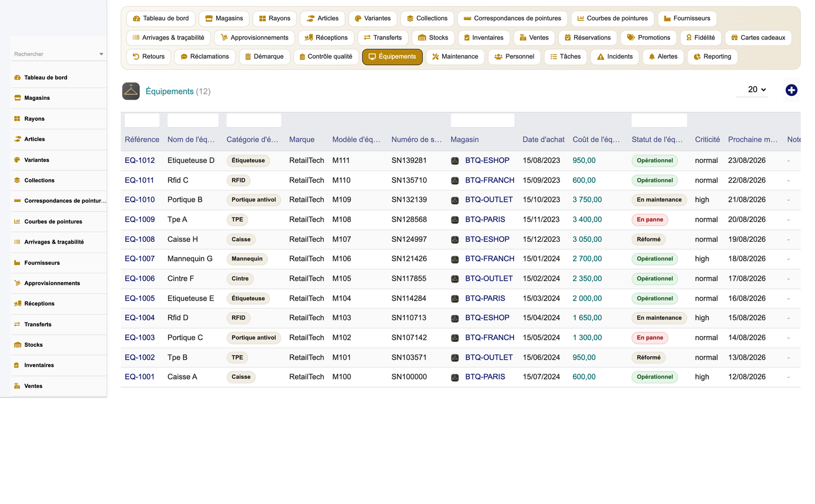Click the Fidélité ribbon icon tab
The width and height of the screenshot is (815, 504).
tap(689, 38)
